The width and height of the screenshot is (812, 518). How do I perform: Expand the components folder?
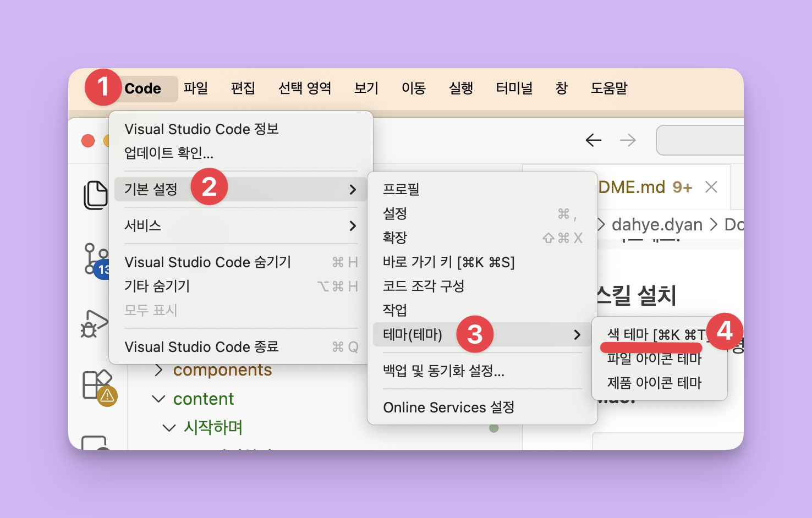159,370
